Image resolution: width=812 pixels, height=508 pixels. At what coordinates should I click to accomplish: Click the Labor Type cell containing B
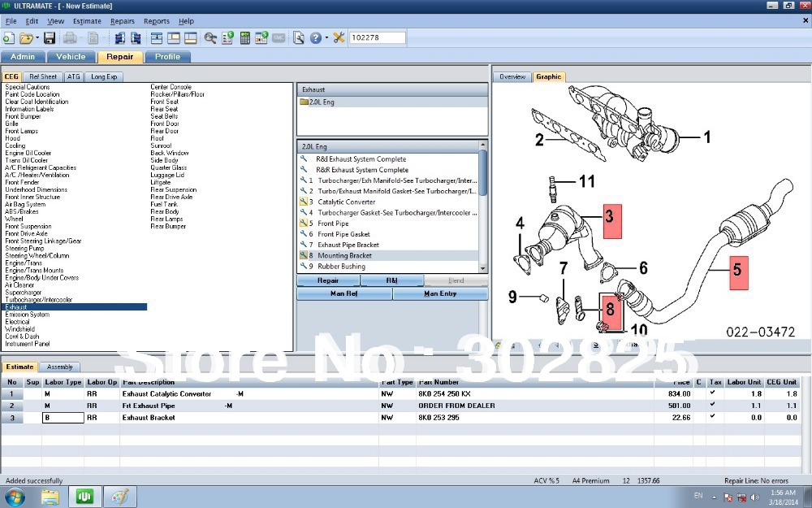(63, 417)
